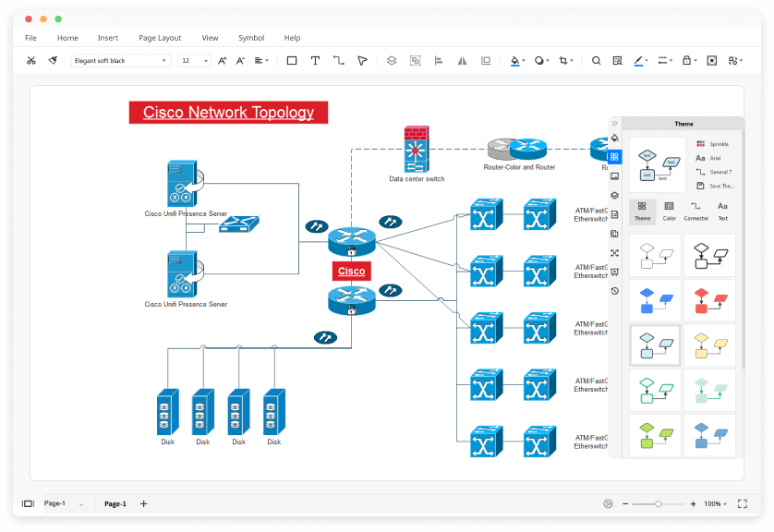Click the size and position icon
This screenshot has height=532, width=774.
click(x=486, y=61)
